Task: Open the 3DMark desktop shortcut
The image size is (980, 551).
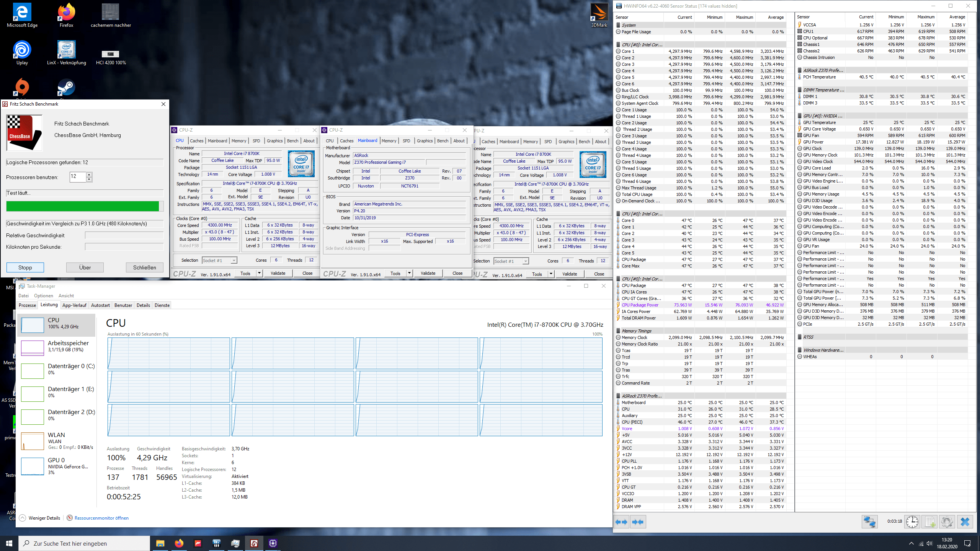Action: [599, 15]
